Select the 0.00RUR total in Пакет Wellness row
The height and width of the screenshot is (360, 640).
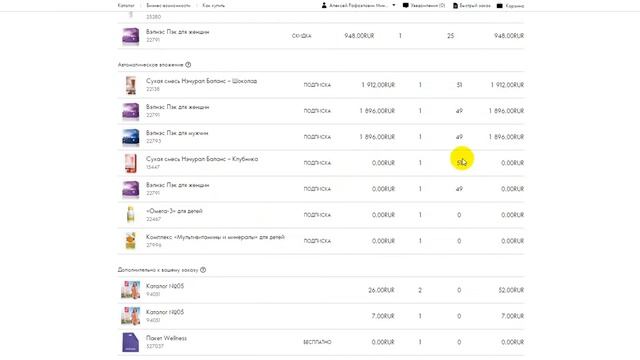(513, 342)
